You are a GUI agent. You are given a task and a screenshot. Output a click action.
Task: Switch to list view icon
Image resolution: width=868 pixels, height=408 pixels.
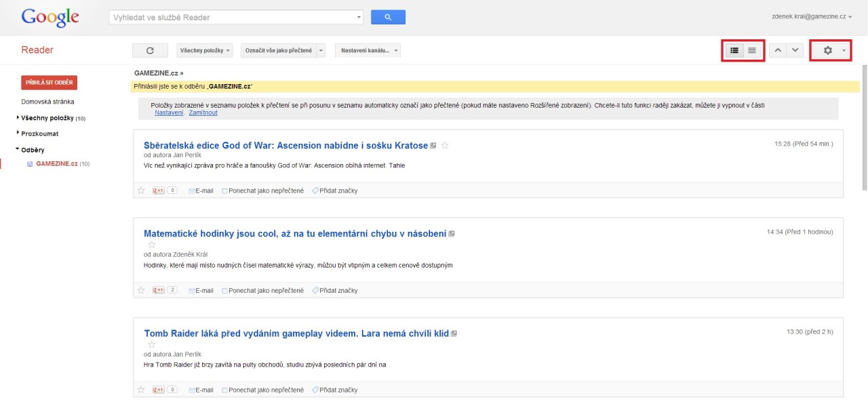(752, 50)
